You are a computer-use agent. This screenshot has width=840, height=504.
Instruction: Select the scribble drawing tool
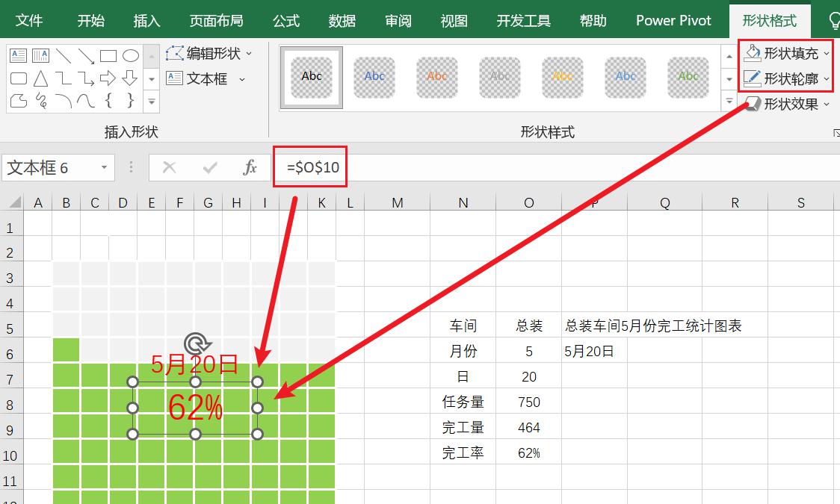[40, 101]
